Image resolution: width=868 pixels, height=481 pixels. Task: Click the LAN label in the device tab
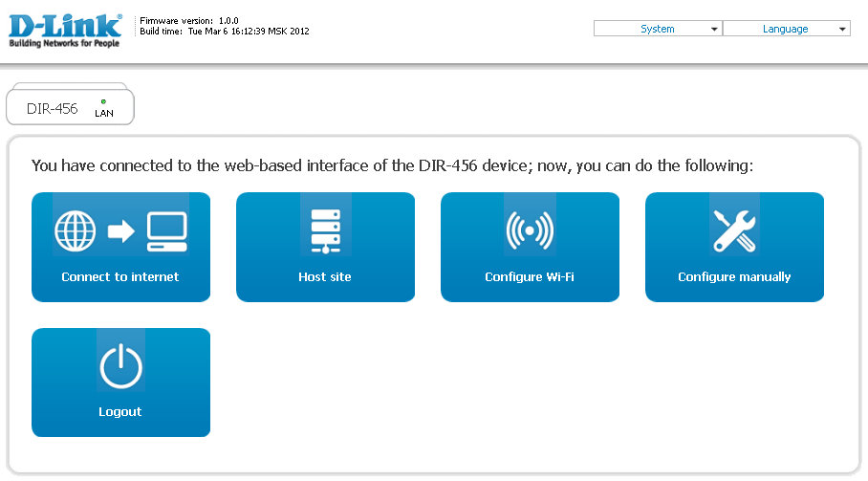pyautogui.click(x=103, y=114)
